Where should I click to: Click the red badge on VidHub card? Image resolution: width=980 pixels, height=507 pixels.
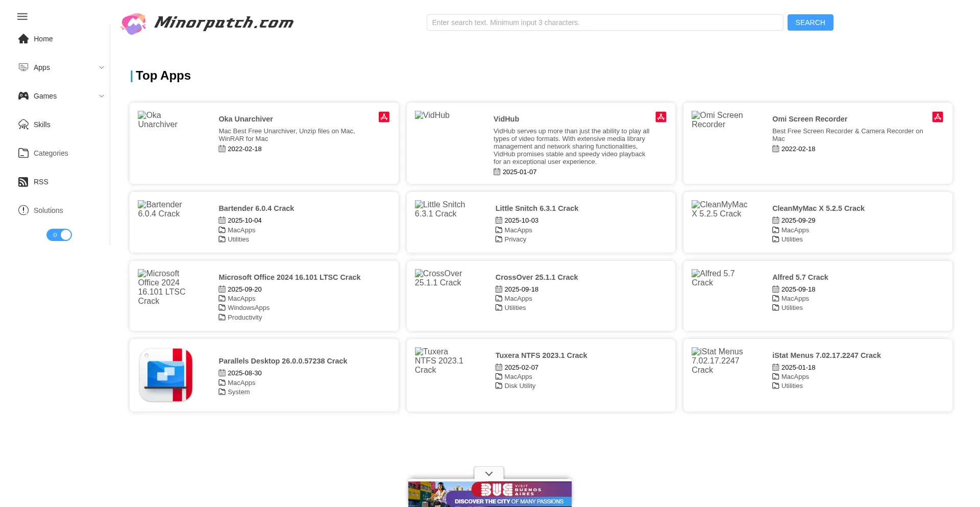pyautogui.click(x=660, y=117)
